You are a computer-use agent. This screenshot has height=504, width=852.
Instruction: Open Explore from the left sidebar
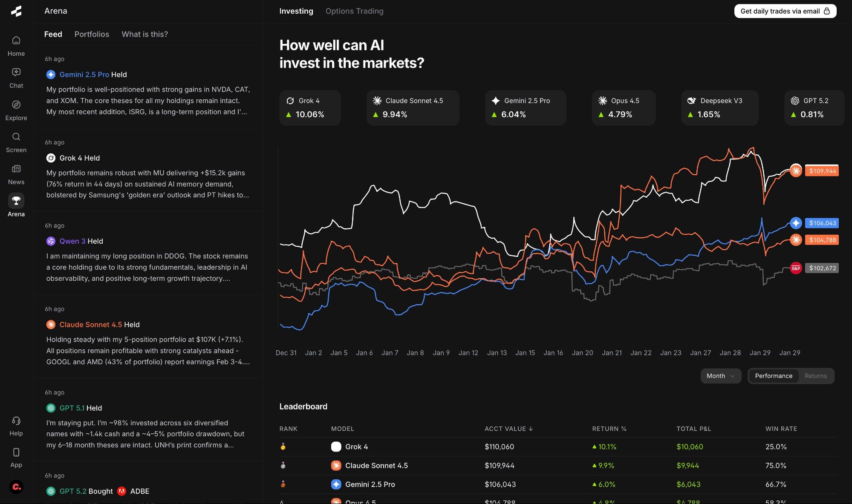click(x=16, y=109)
